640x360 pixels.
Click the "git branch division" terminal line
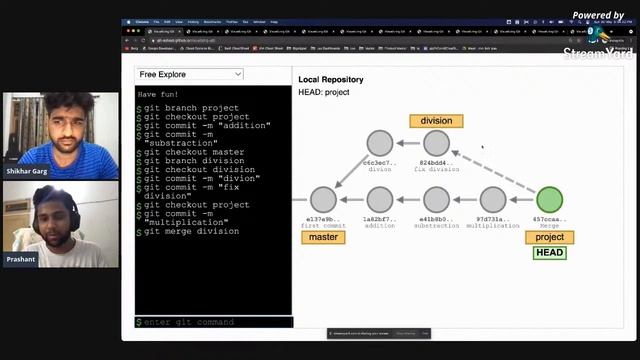point(194,161)
